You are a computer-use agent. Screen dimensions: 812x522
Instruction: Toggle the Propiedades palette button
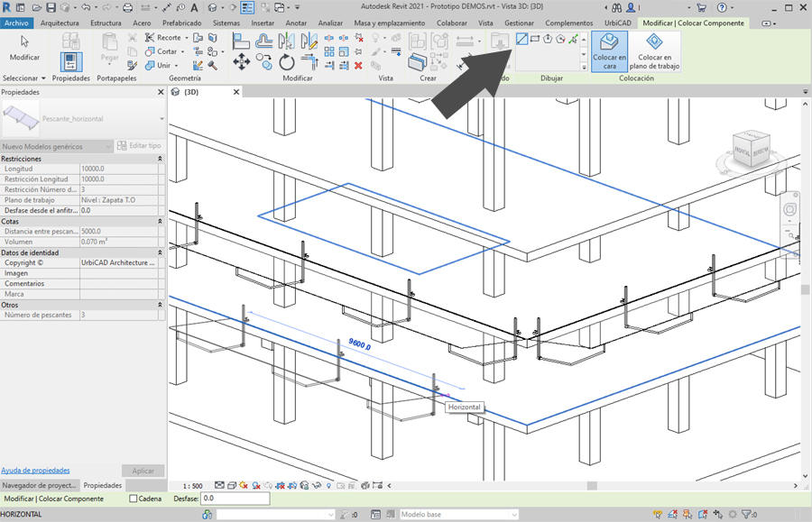(x=71, y=60)
